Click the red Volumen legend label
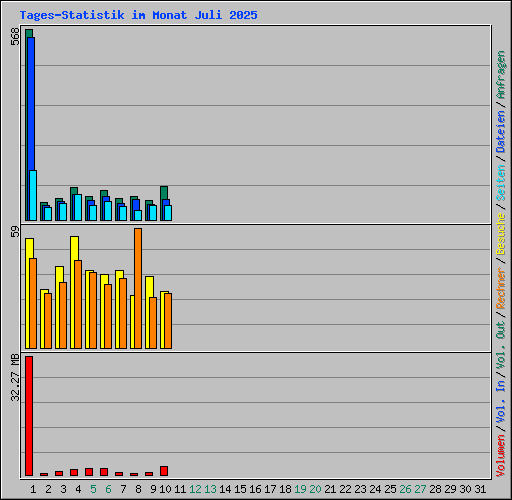Image resolution: width=512 pixels, height=500 pixels. [x=501, y=455]
